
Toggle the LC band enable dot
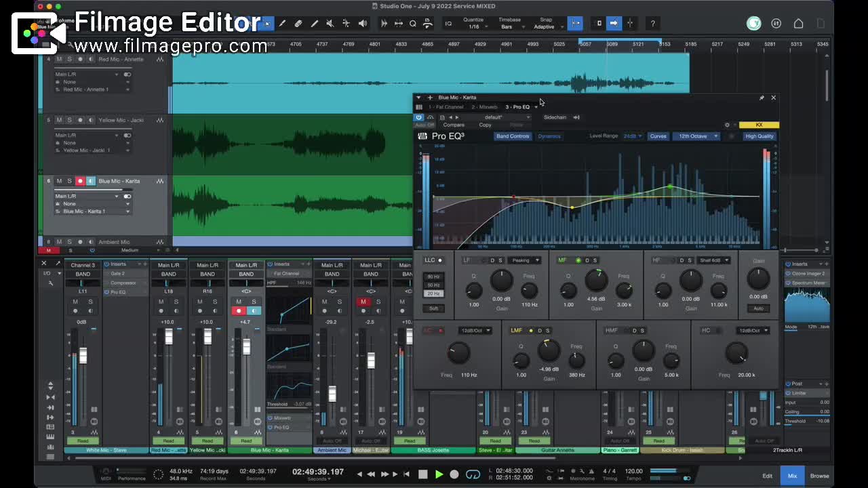coord(440,331)
